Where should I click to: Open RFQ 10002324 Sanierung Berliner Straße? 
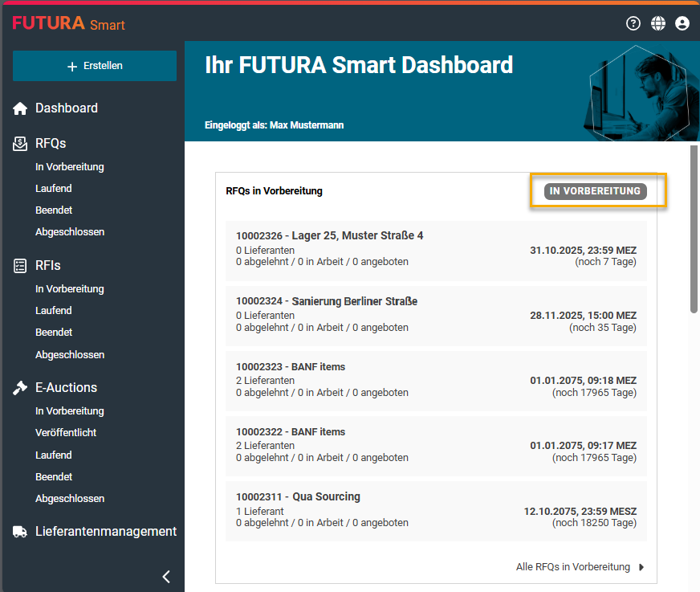327,301
